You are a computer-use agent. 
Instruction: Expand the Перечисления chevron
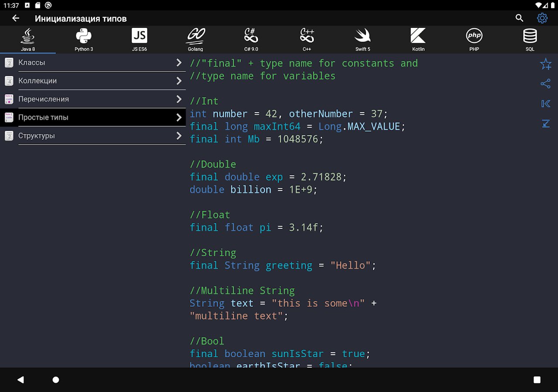click(179, 99)
